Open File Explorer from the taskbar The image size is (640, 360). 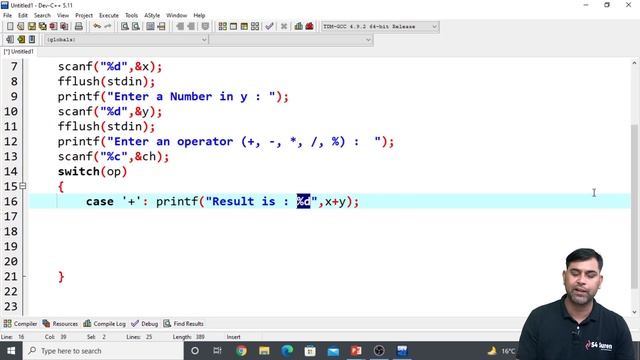pos(264,351)
